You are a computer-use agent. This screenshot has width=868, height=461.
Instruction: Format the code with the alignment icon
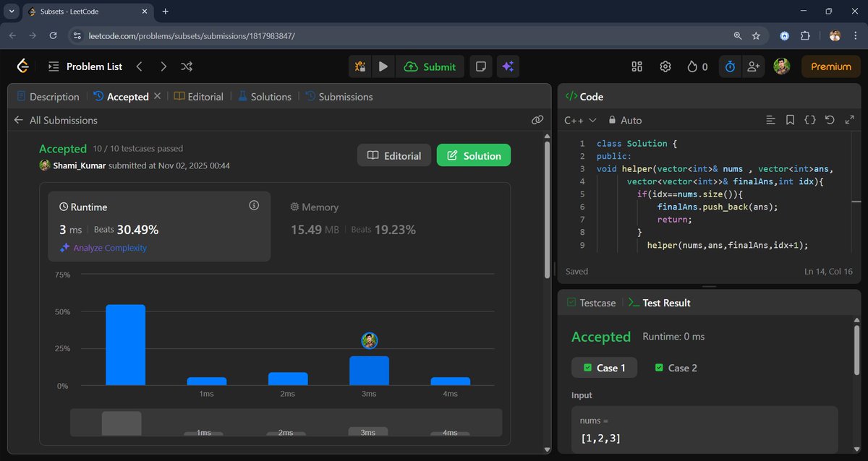tap(770, 119)
